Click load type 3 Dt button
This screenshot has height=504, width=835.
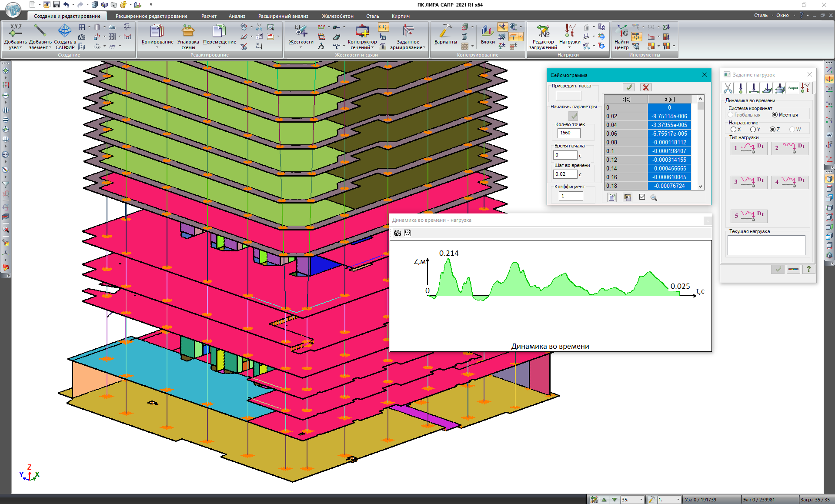tap(748, 181)
